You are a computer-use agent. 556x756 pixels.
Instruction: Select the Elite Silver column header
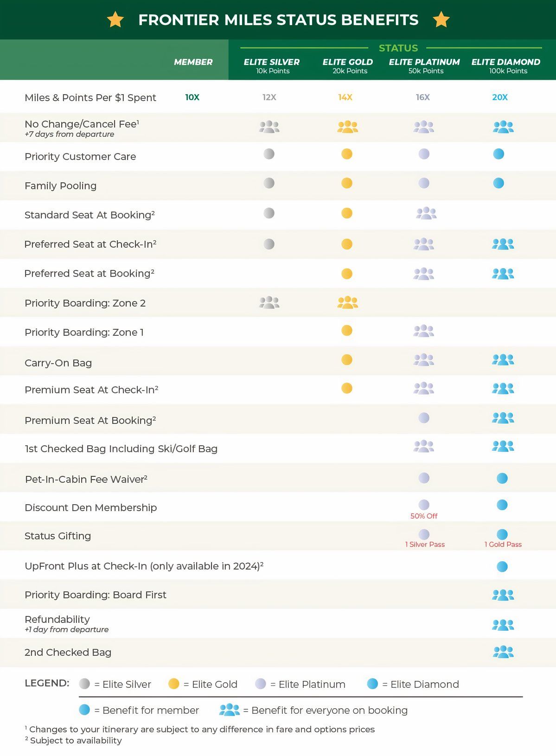click(272, 65)
